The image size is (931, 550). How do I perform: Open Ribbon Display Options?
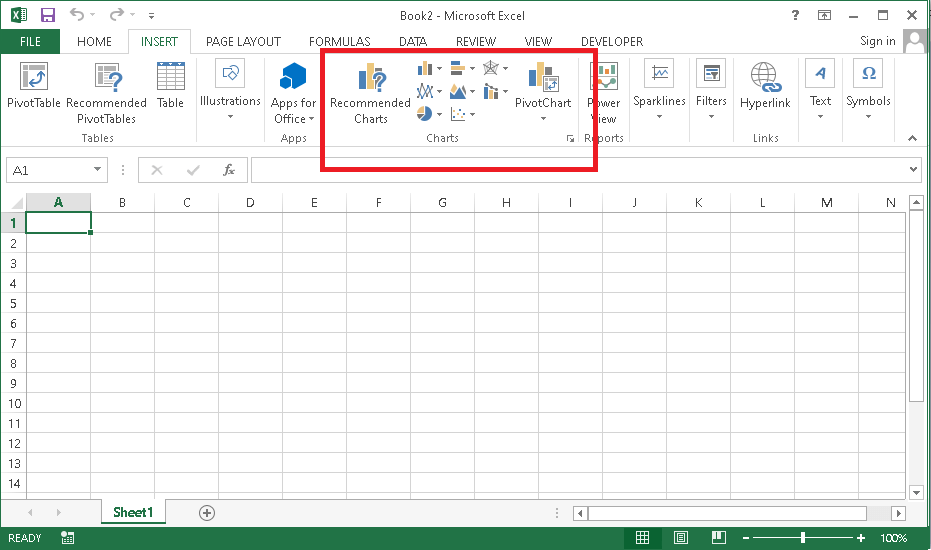pyautogui.click(x=825, y=15)
